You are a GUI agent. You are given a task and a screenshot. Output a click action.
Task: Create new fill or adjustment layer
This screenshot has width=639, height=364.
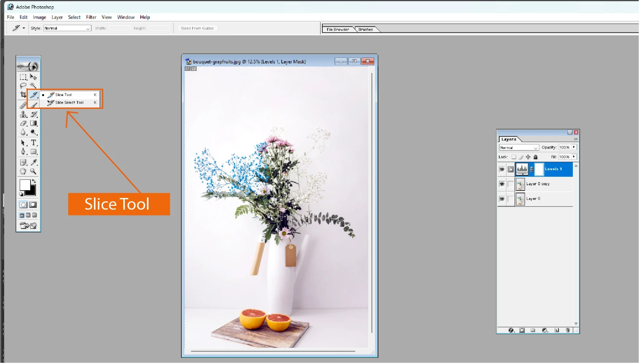coord(545,330)
